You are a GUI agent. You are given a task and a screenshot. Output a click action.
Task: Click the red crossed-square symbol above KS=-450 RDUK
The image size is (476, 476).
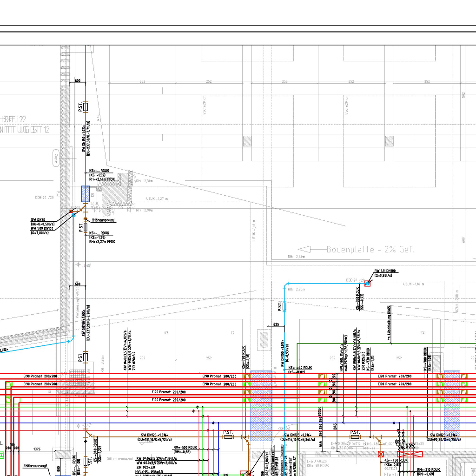381,454
